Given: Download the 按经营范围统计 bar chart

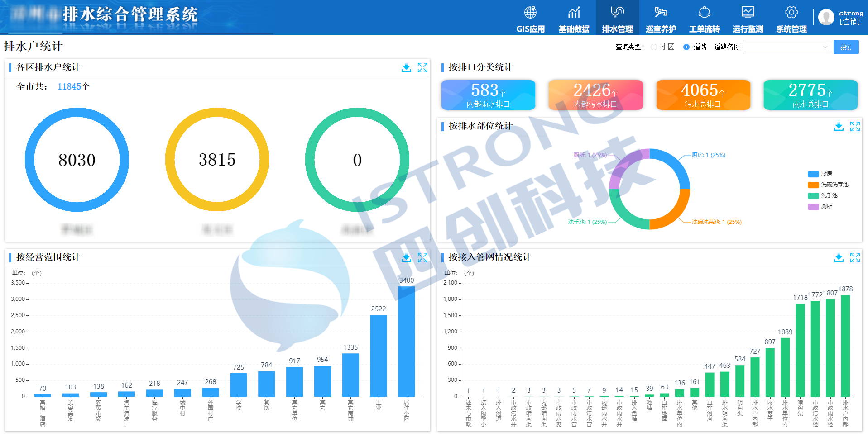Looking at the screenshot, I should point(406,257).
